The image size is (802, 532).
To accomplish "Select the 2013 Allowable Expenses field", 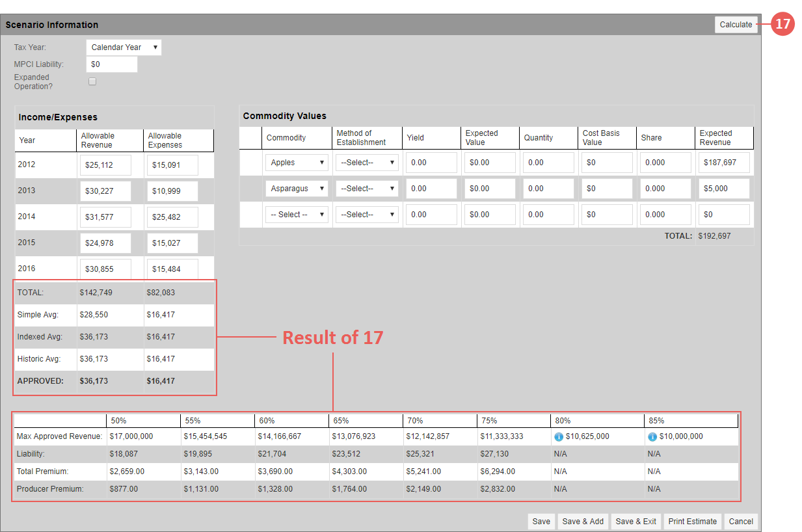I will 170,191.
